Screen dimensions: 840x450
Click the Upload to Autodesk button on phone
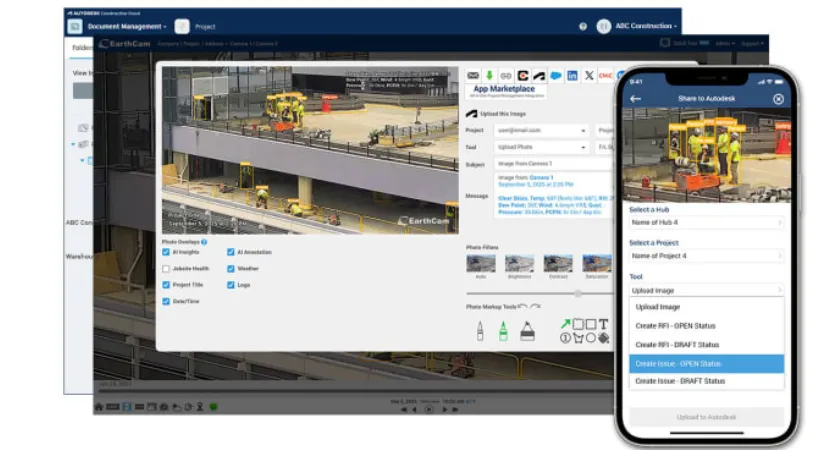[707, 417]
